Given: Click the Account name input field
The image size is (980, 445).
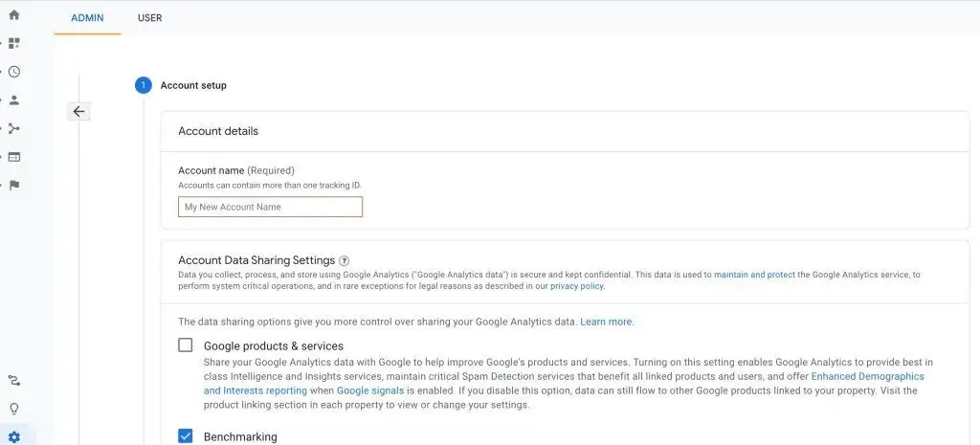Looking at the screenshot, I should click(270, 207).
